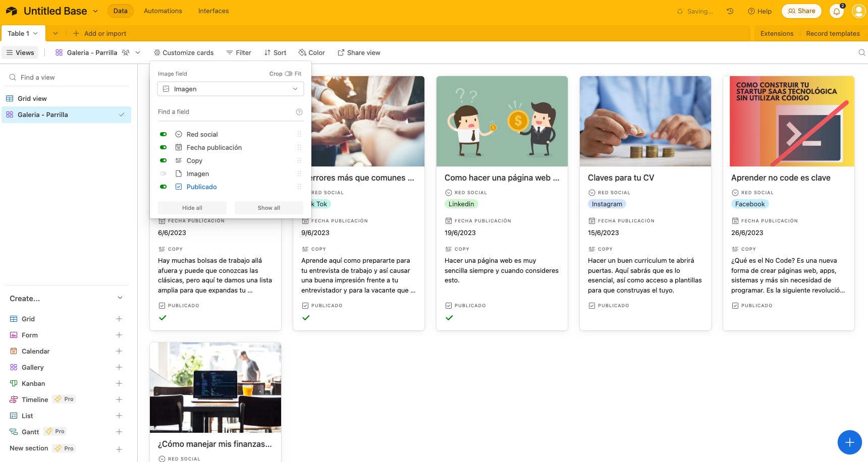Add a new Timeline view with plus
Viewport: 868px width, 462px height.
click(119, 399)
